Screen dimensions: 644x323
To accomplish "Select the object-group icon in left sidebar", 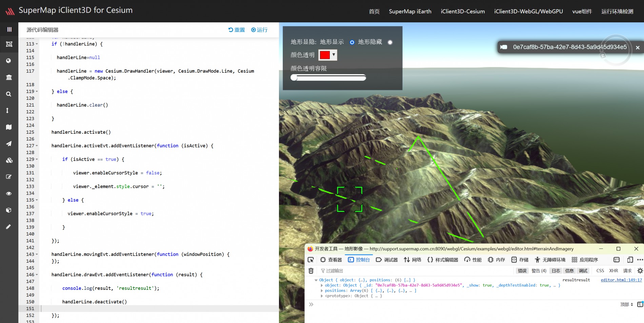I will (x=9, y=44).
